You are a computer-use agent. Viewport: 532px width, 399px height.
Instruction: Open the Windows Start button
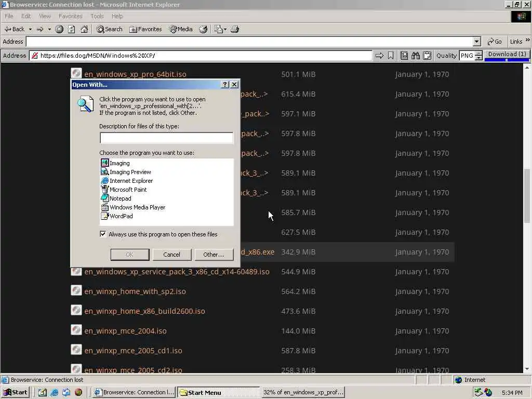(15, 393)
